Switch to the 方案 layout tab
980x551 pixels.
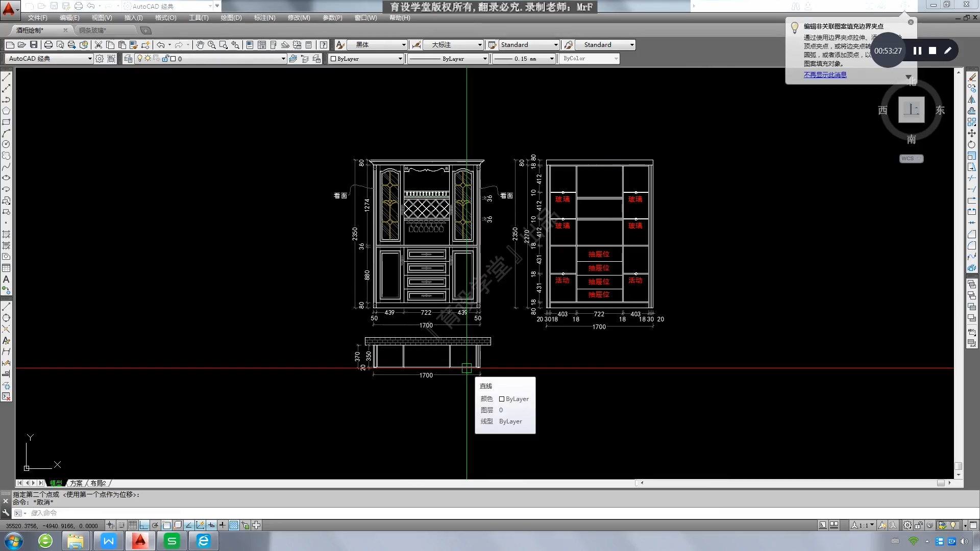tap(76, 483)
